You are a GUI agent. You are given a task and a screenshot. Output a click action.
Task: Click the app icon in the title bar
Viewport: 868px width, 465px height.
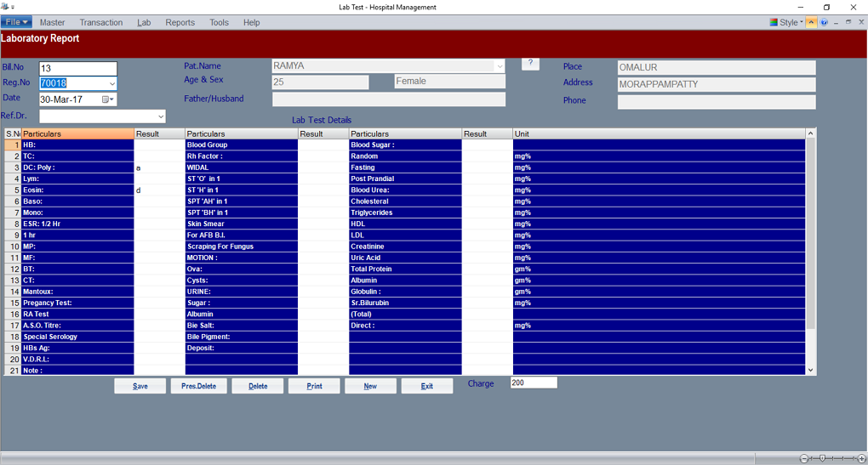click(x=6, y=7)
